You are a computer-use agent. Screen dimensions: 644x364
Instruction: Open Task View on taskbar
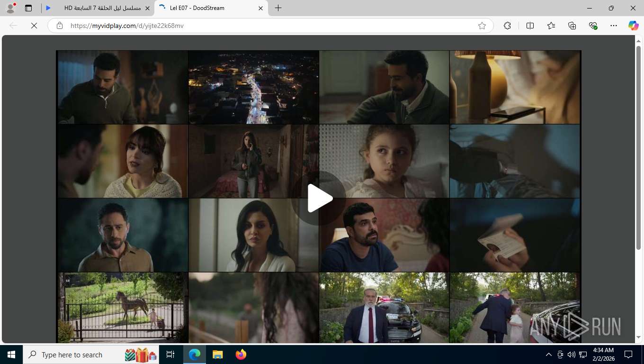coord(170,355)
